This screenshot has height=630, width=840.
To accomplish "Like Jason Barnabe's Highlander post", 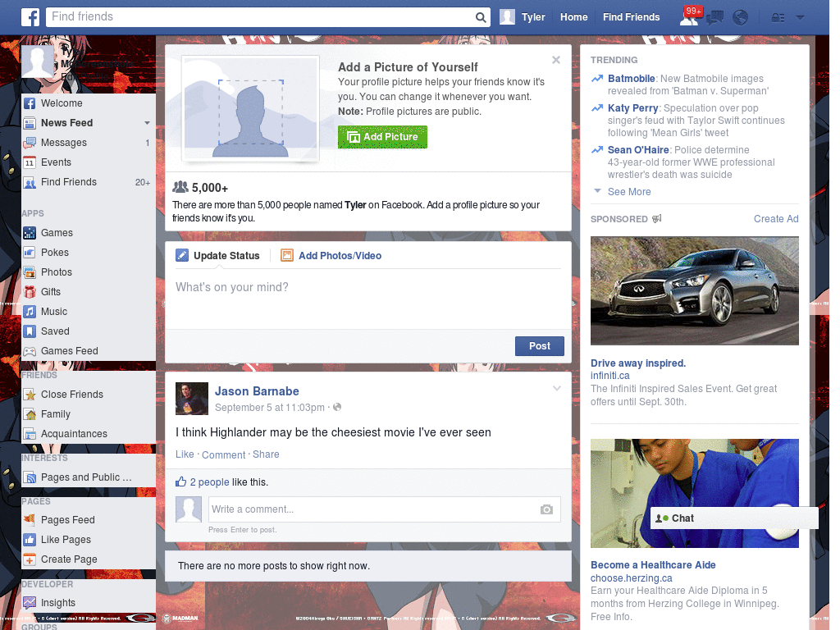I will [185, 454].
